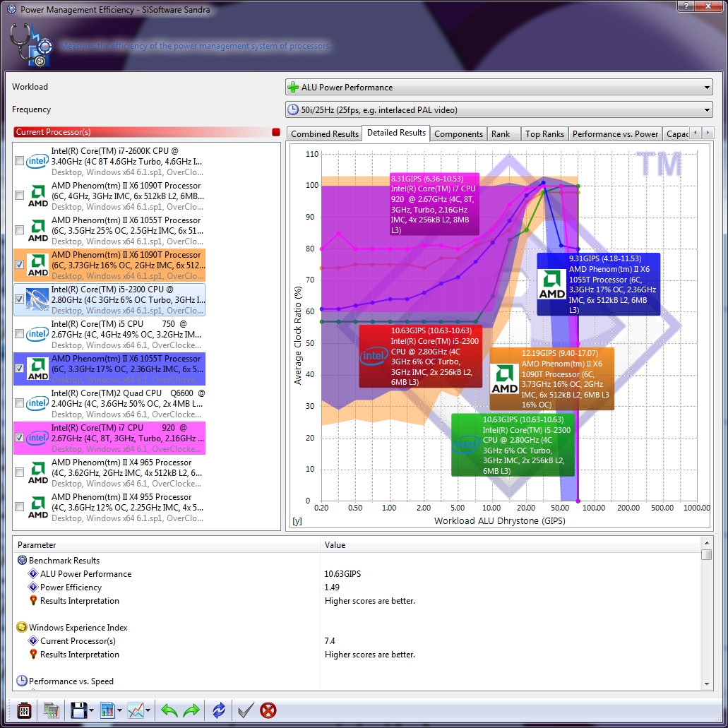The image size is (728, 728).
Task: Click the green forward arrow
Action: pos(191,710)
